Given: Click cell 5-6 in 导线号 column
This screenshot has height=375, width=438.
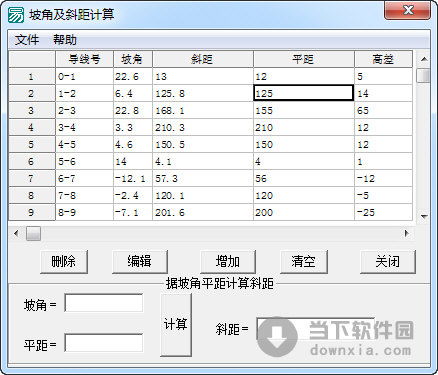Looking at the screenshot, I should tap(84, 162).
